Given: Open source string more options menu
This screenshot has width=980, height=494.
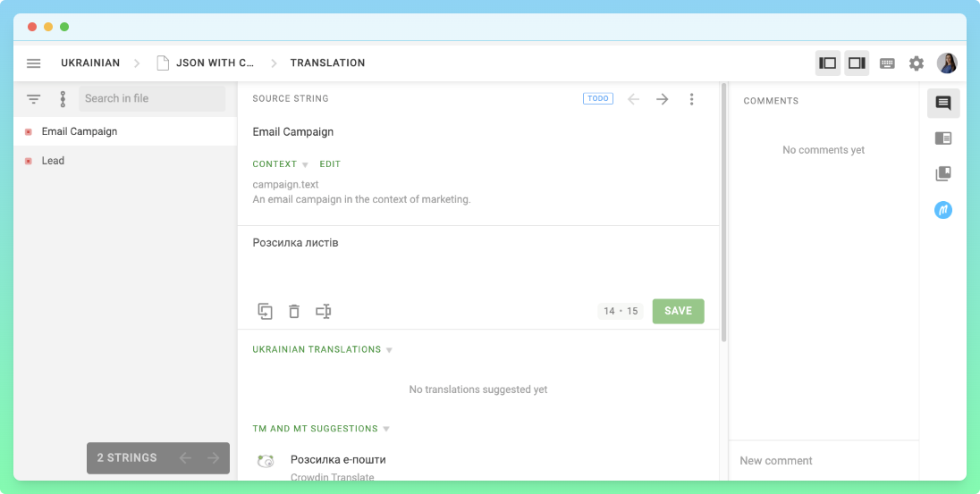Looking at the screenshot, I should click(691, 98).
